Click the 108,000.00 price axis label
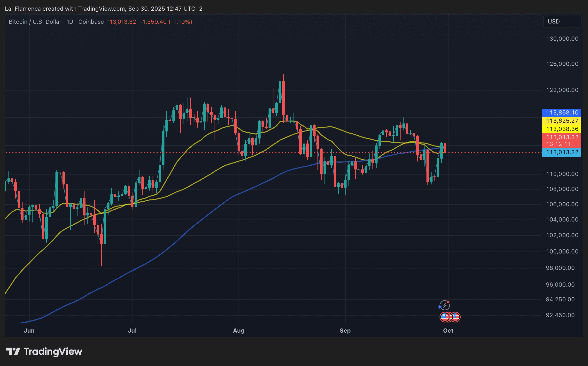This screenshot has width=588, height=366. coord(562,189)
